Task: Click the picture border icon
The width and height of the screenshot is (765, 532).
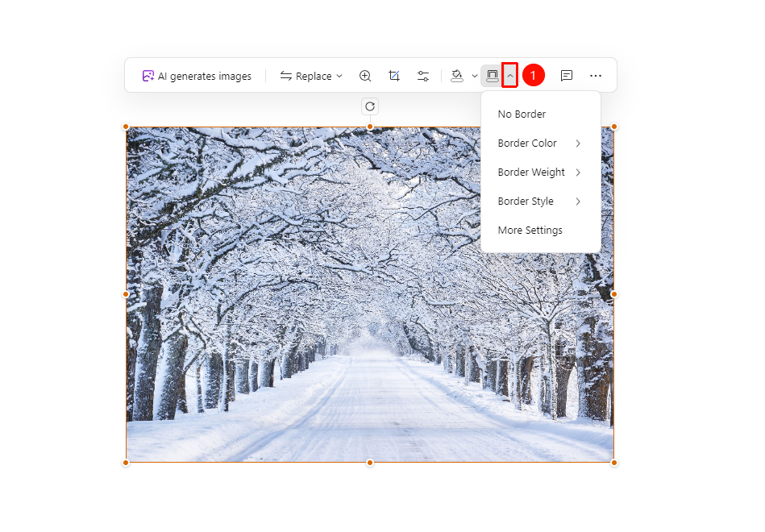Action: [493, 76]
